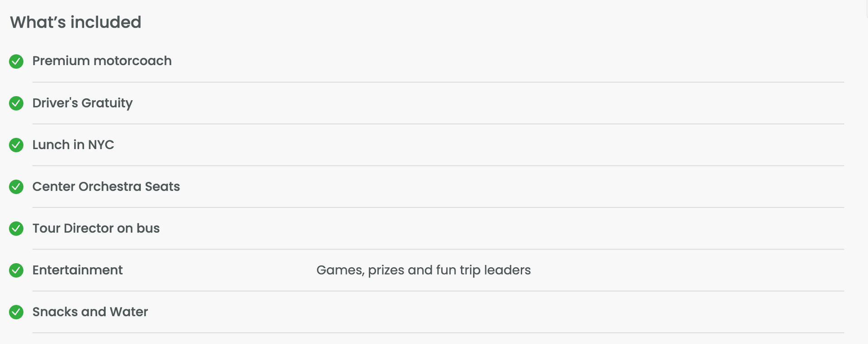868x344 pixels.
Task: Click the checkmark next to Center Orchestra Seats
Action: pyautogui.click(x=16, y=187)
